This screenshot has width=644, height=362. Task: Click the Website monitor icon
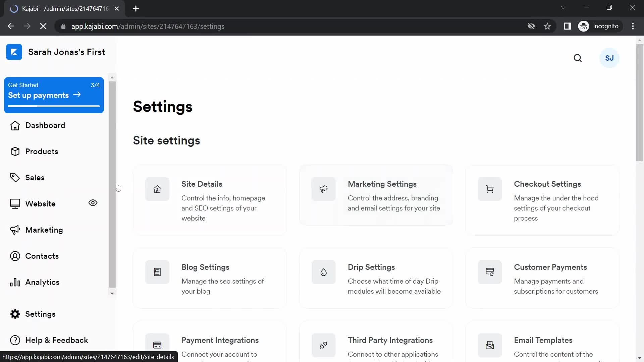point(15,204)
